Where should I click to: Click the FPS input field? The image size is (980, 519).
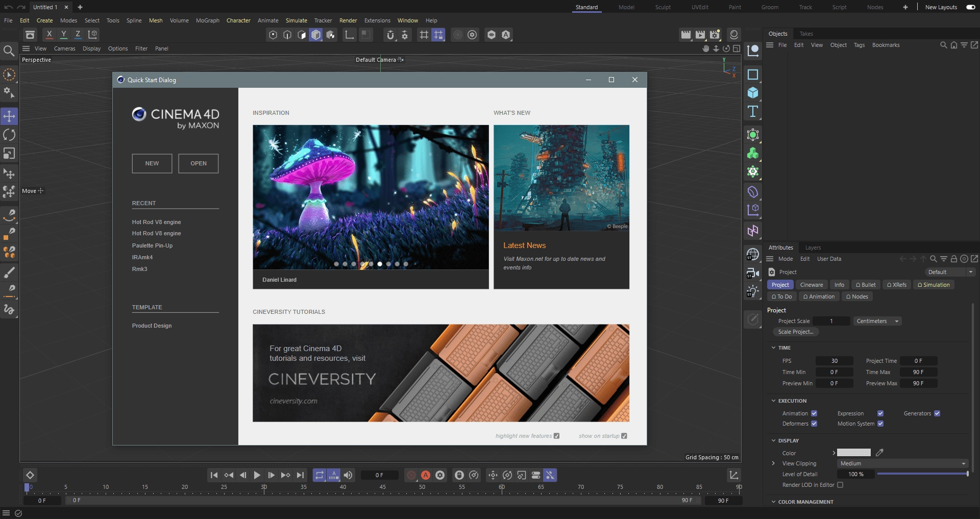834,361
